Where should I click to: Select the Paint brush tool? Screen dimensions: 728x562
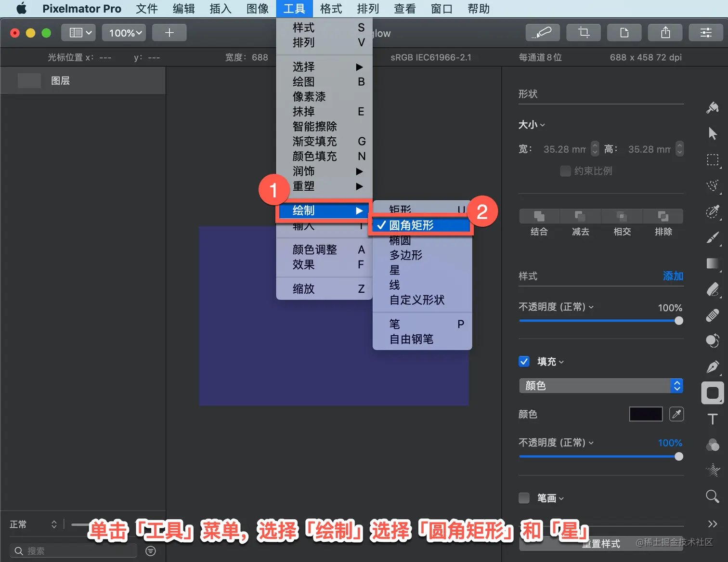coord(713,237)
